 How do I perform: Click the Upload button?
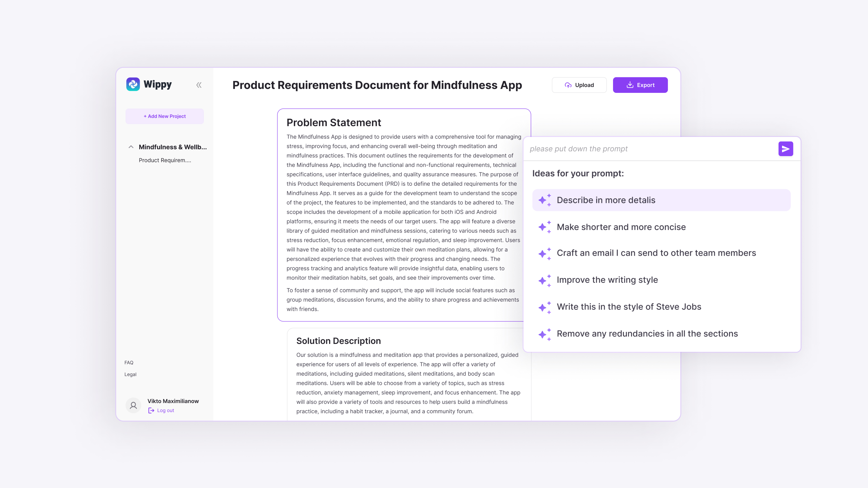(579, 85)
